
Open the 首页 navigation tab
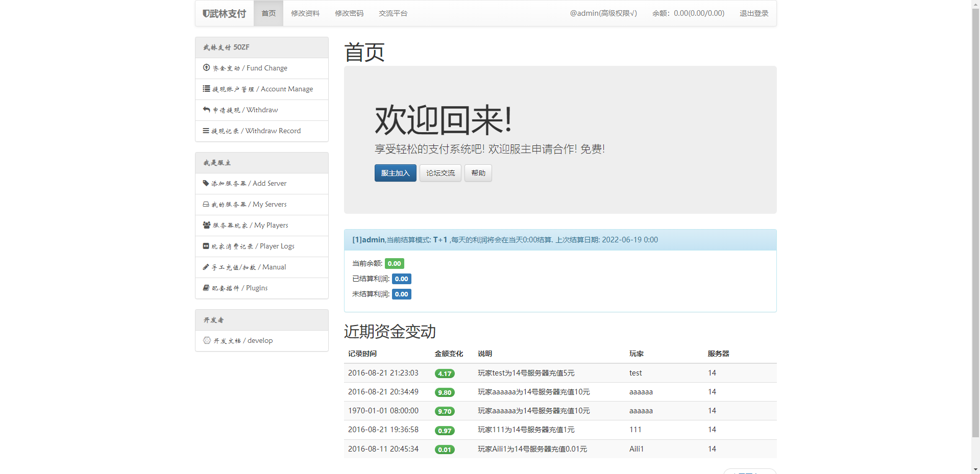pos(268,13)
